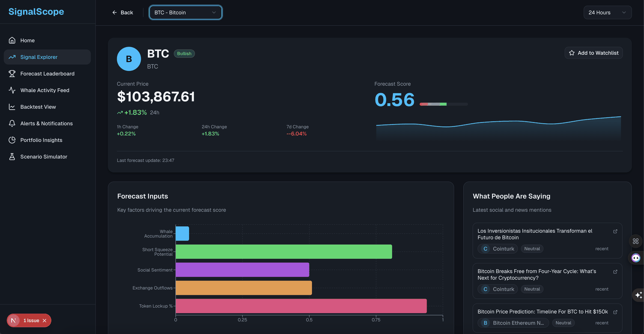The width and height of the screenshot is (644, 334).
Task: Click the Backtest View chart icon
Action: click(12, 107)
